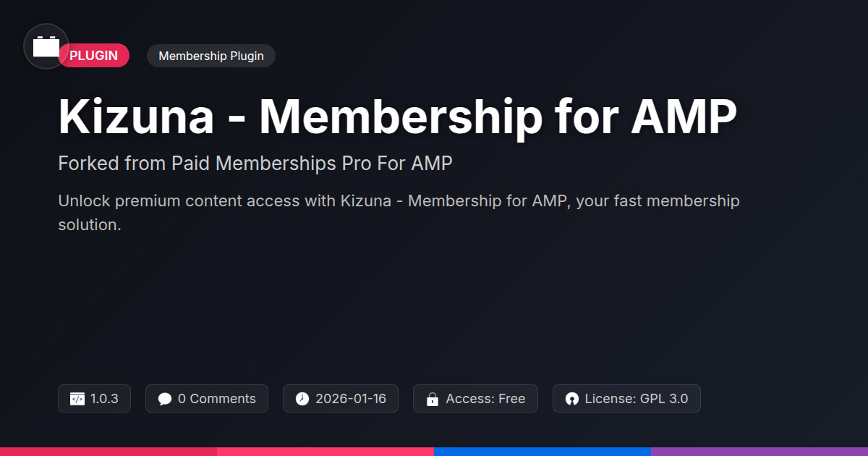Click the plugin brick icon in the circle
868x456 pixels.
pos(46,46)
